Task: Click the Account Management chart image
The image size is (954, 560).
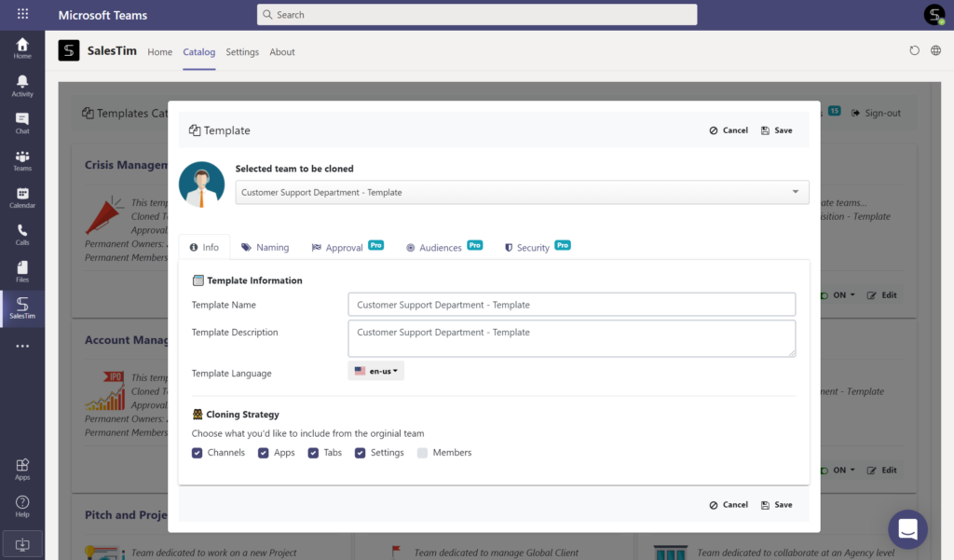Action: pos(104,390)
